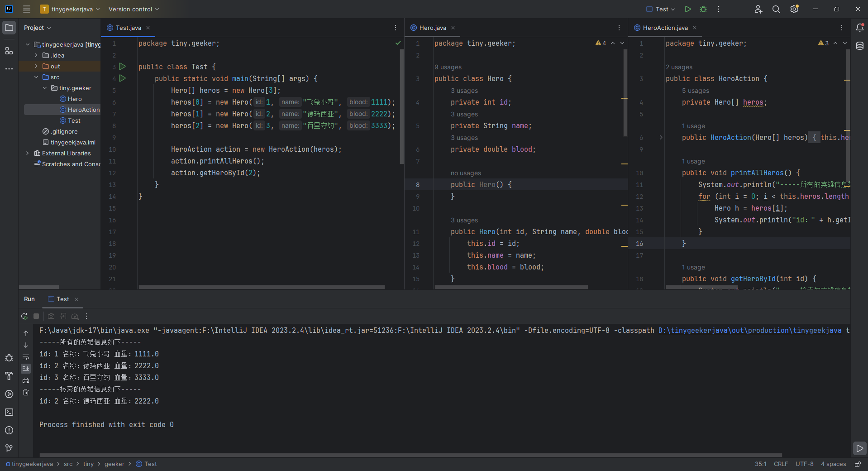Expand the .idea folder
Viewport: 868px width, 471px height.
[36, 55]
